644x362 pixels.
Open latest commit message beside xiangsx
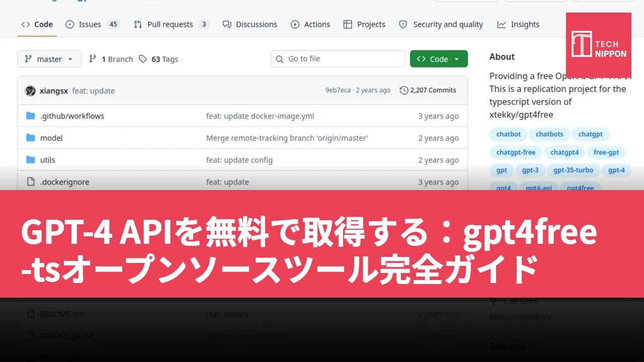[94, 90]
